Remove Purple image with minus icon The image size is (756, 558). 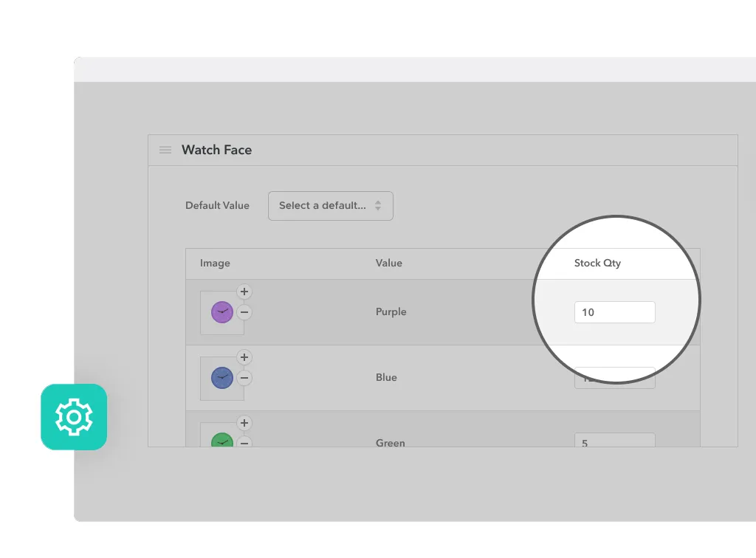[244, 312]
